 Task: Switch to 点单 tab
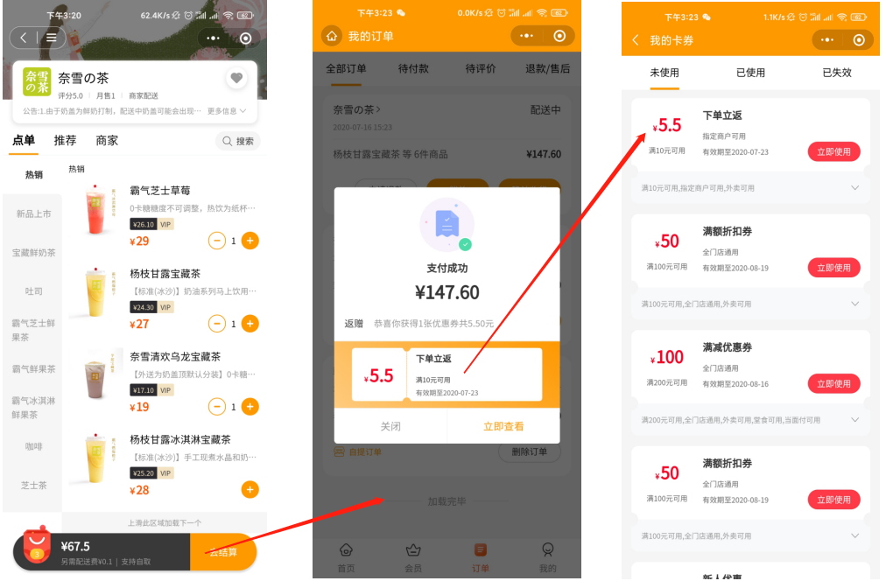click(24, 140)
